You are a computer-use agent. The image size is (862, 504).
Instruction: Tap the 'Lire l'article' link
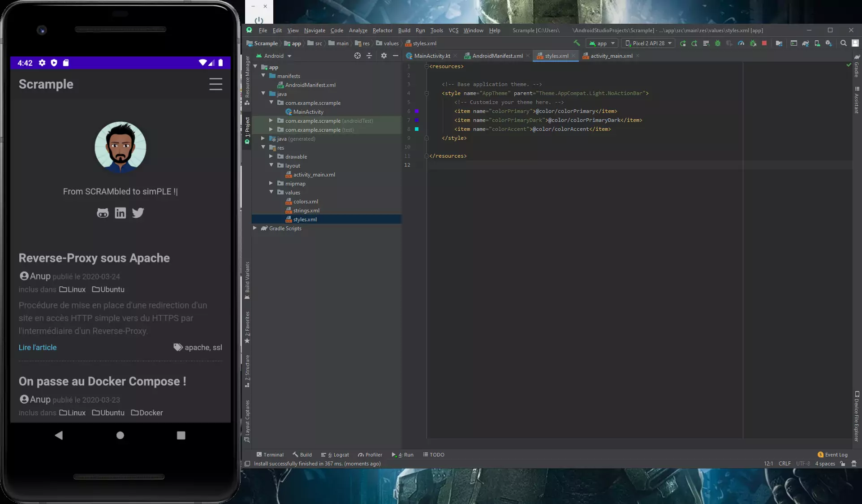click(x=38, y=347)
